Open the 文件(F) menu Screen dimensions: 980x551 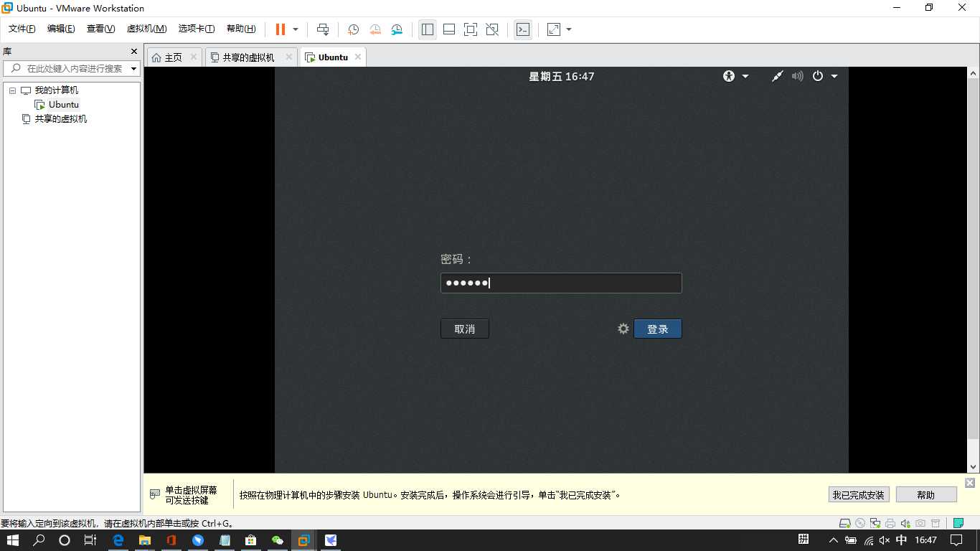point(22,29)
